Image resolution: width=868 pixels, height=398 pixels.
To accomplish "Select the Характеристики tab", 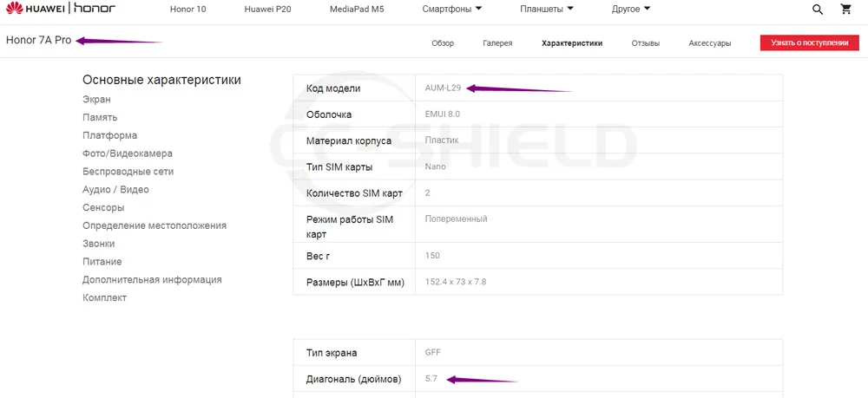I will pyautogui.click(x=572, y=43).
